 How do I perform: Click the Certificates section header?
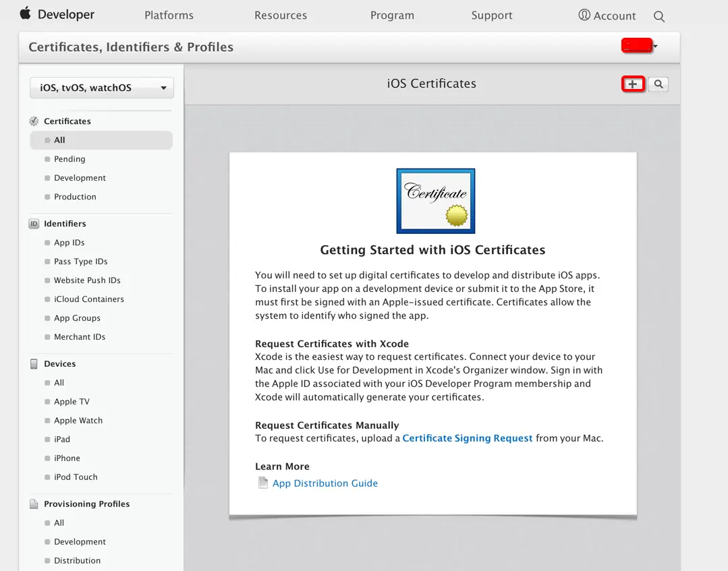coord(67,121)
